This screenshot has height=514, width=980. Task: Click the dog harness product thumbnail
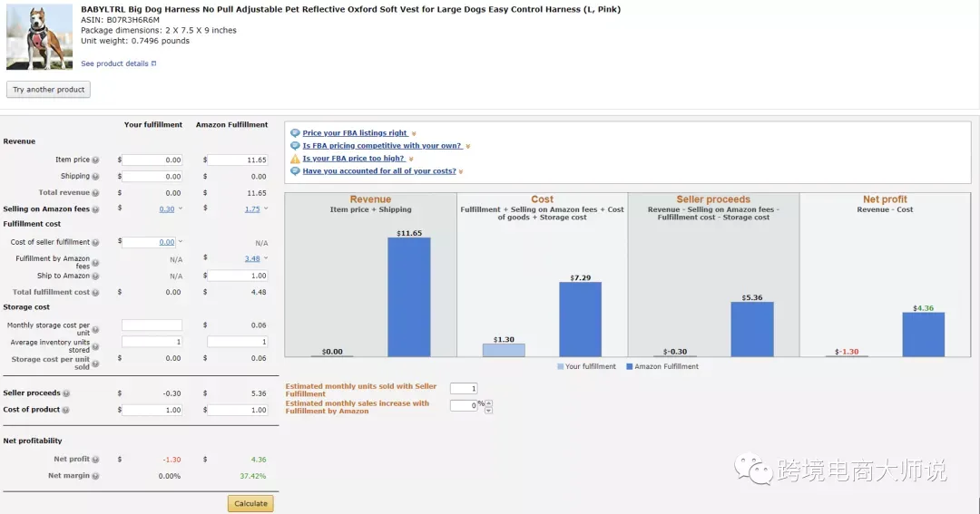pos(39,37)
